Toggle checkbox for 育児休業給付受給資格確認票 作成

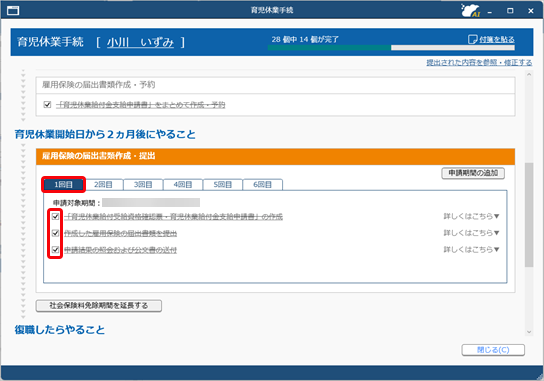(x=56, y=217)
